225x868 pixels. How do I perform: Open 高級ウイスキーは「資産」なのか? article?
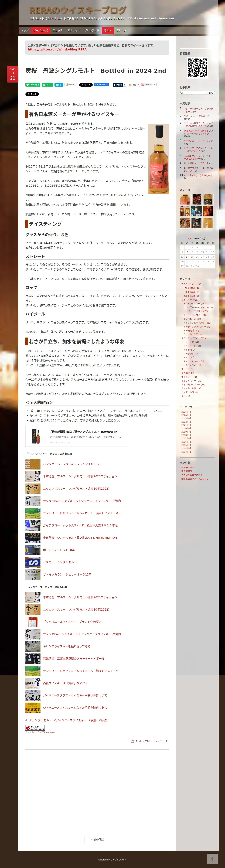[x=65, y=683]
